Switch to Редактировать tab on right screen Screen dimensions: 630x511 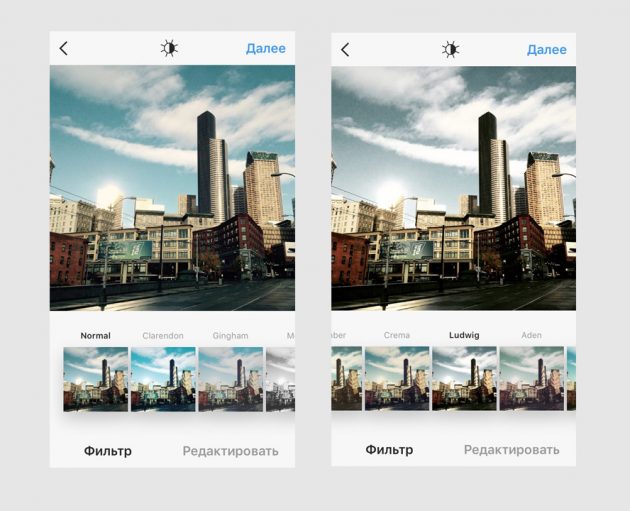[512, 450]
